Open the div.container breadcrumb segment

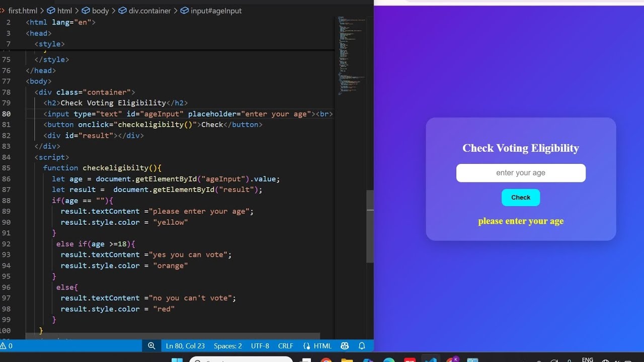pos(144,11)
